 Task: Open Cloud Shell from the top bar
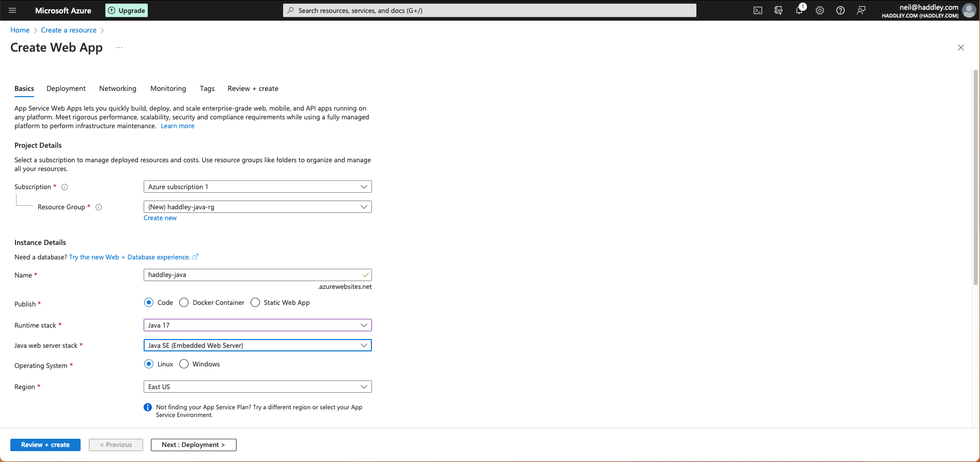(x=758, y=10)
